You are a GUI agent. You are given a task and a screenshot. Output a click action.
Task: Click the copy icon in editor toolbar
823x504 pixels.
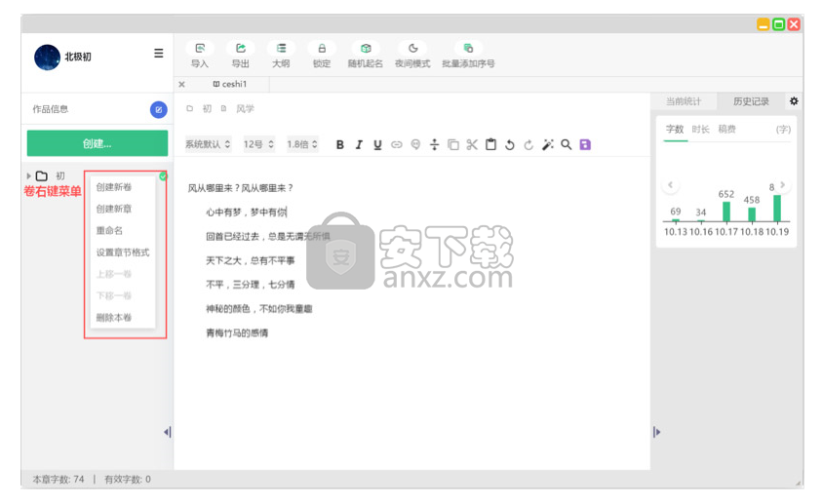click(453, 145)
